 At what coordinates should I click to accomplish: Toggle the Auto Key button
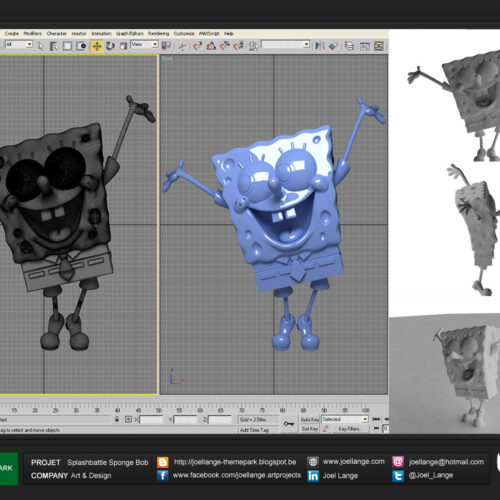pyautogui.click(x=310, y=419)
